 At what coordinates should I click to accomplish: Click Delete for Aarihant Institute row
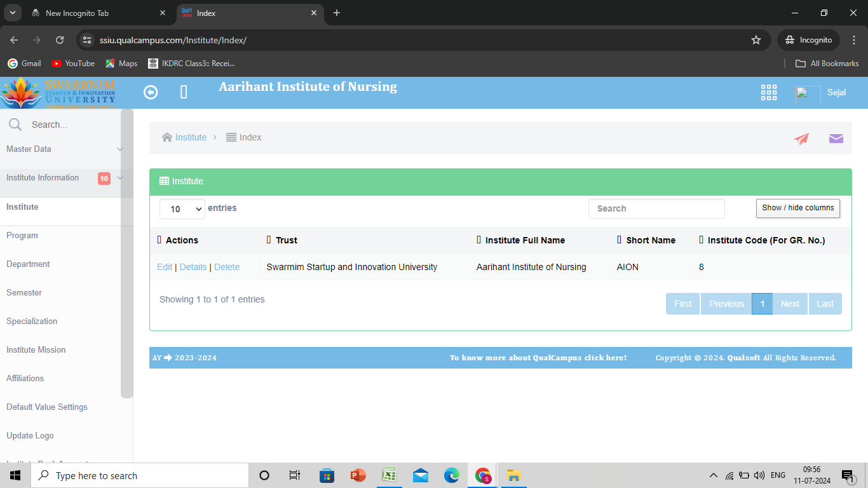227,267
